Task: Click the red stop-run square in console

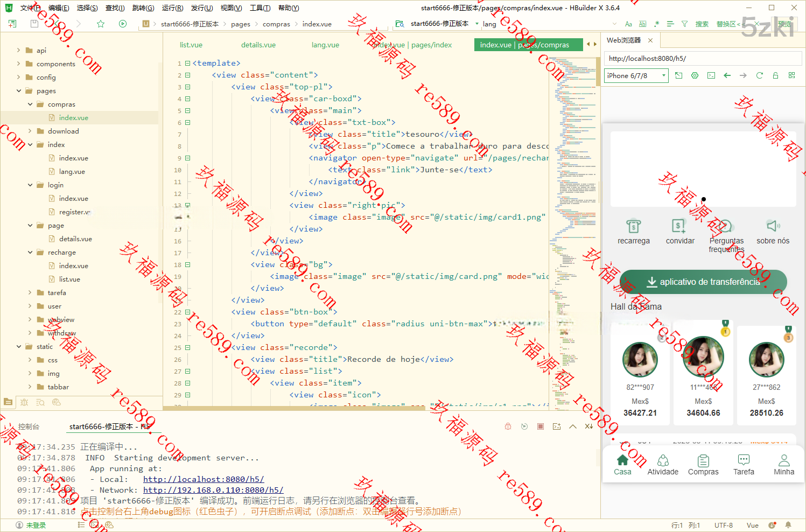Action: pos(541,426)
